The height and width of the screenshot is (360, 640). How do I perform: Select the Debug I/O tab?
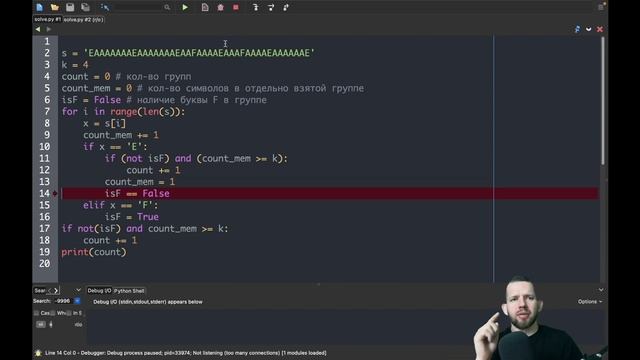pos(99,291)
